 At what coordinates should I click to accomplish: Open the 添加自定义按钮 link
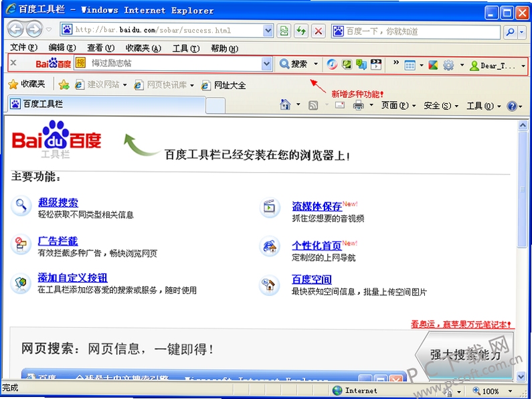(x=73, y=278)
